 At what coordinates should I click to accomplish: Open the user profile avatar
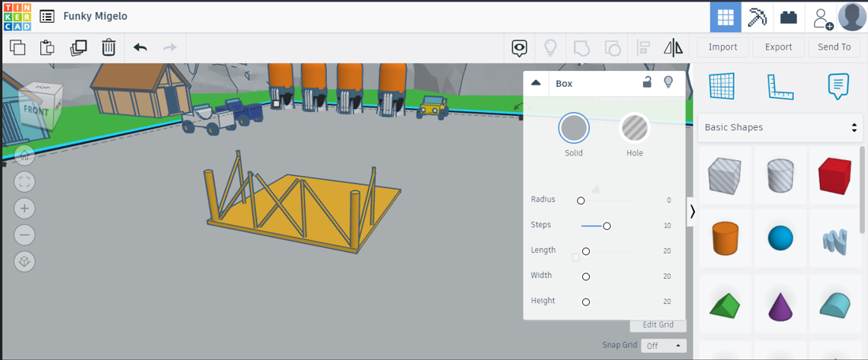point(852,17)
